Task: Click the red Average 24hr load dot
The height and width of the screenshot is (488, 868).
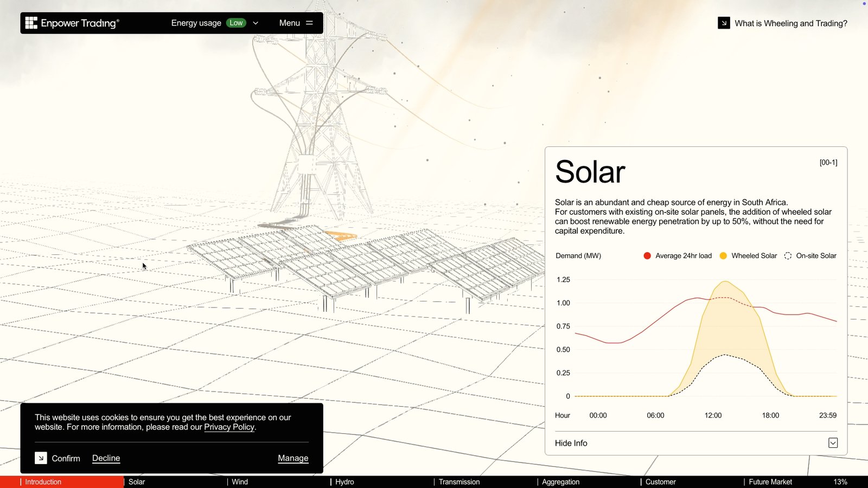Action: [x=647, y=256]
